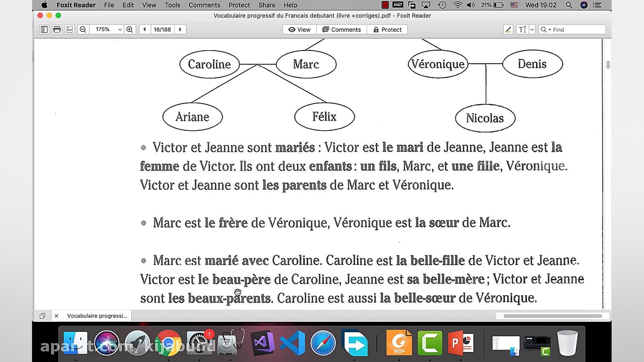644x362 pixels.
Task: Click the vertical scrollbar thumb
Action: pyautogui.click(x=608, y=64)
